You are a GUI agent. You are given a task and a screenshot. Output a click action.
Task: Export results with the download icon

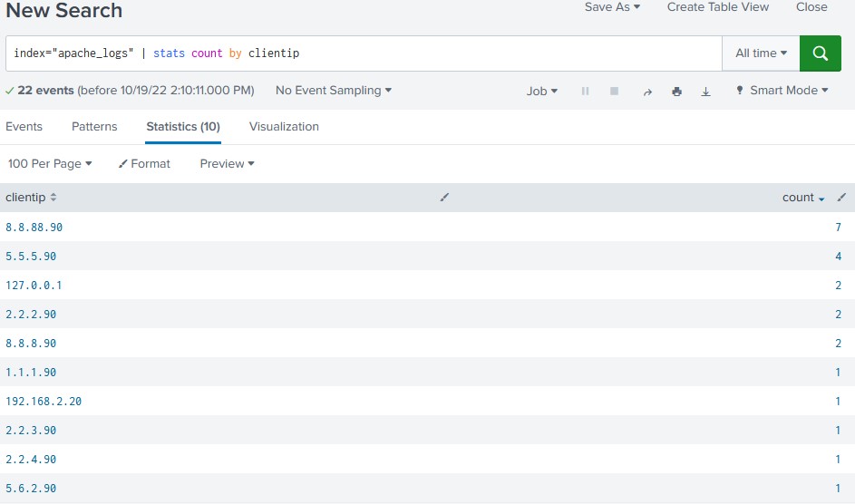705,92
